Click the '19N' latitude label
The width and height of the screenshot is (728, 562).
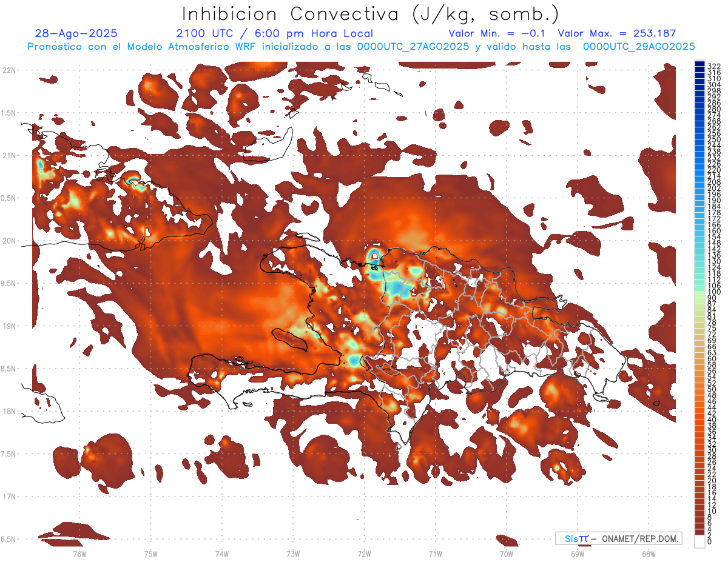point(8,326)
